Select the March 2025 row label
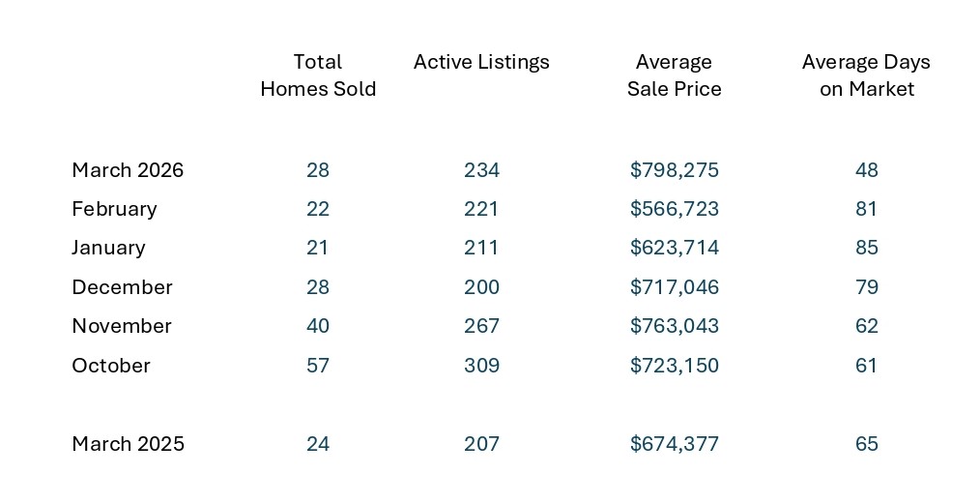 (128, 444)
